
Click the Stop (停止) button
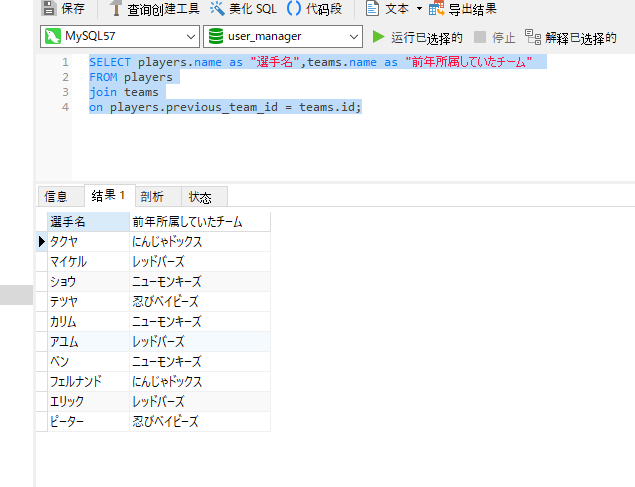point(494,38)
